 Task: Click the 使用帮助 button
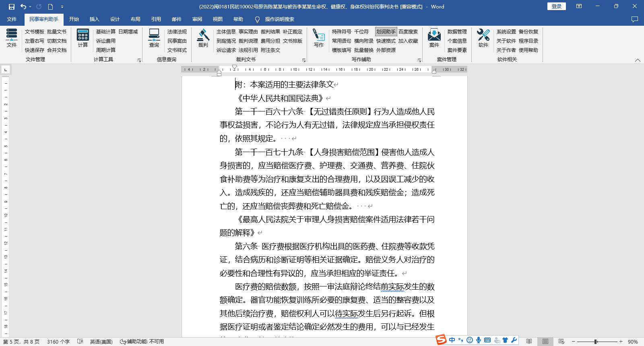528,50
